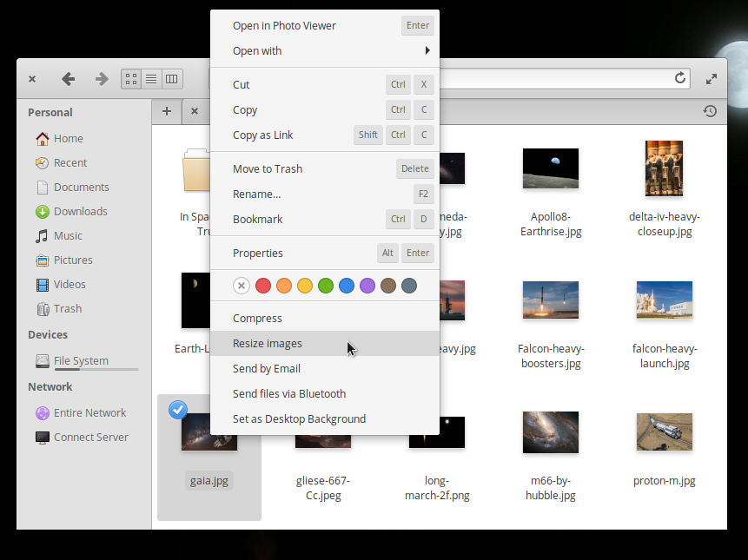This screenshot has height=560, width=748.
Task: Go back with the left arrow button
Action: tap(69, 79)
